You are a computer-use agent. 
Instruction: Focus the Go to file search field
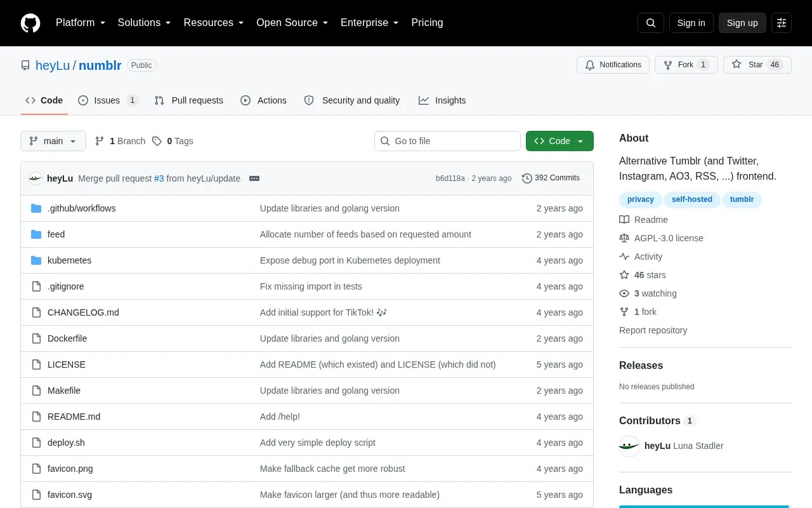[x=447, y=141]
